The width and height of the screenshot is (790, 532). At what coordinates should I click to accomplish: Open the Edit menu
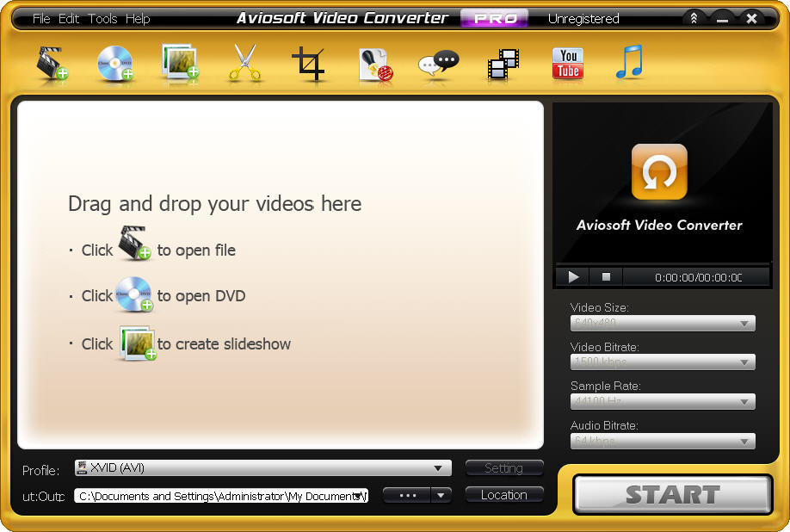pyautogui.click(x=69, y=19)
